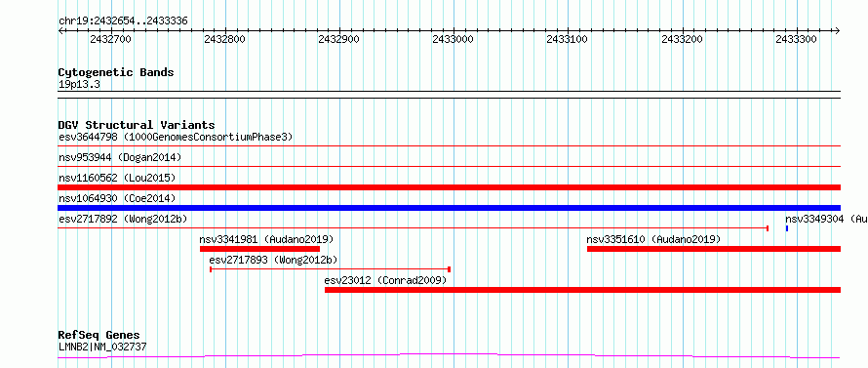This screenshot has height=368, width=868.
Task: Open the Cytogenetic Bands track header
Action: click(x=116, y=72)
